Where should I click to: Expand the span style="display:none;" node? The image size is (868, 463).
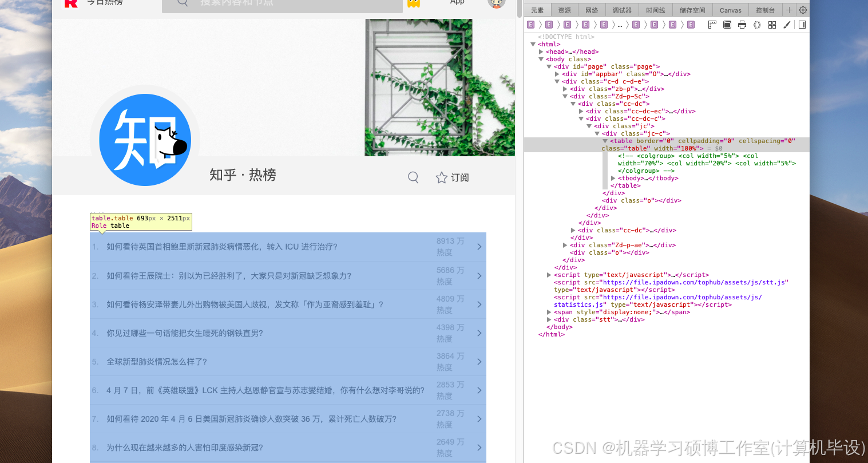(549, 312)
